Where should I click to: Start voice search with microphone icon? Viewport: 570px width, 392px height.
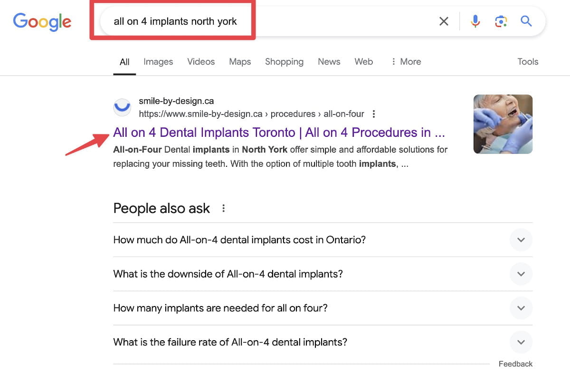pyautogui.click(x=475, y=21)
